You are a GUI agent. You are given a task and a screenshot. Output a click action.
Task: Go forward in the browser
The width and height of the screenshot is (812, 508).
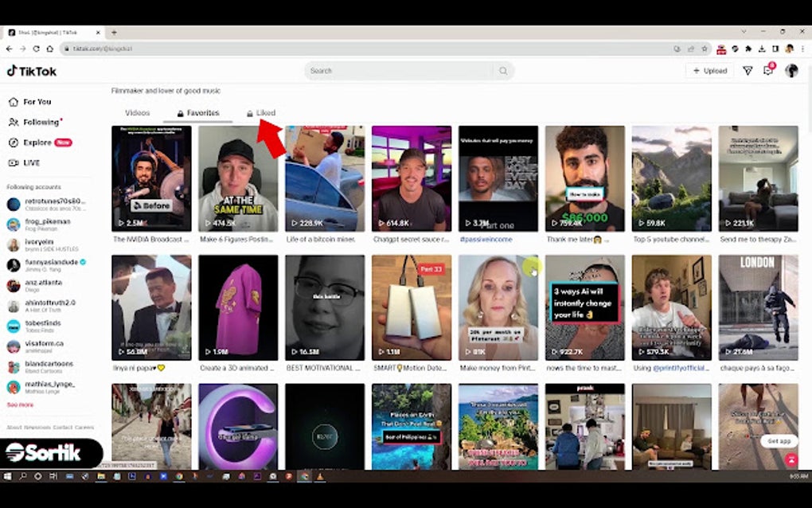click(x=23, y=49)
